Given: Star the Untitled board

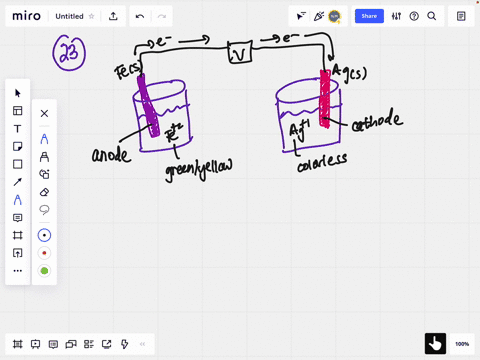Looking at the screenshot, I should [91, 16].
